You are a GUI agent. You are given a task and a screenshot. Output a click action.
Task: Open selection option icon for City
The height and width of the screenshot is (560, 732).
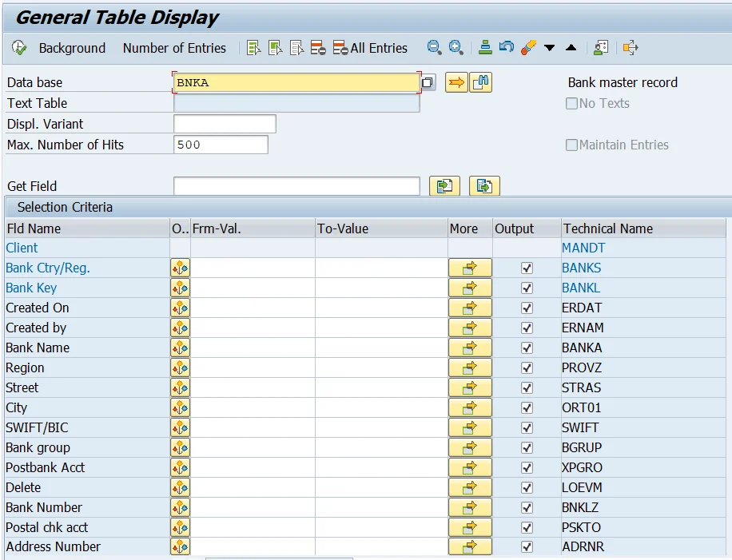click(180, 408)
